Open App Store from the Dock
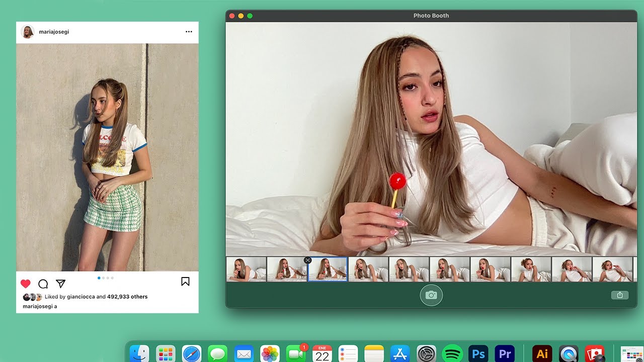 [x=400, y=353]
